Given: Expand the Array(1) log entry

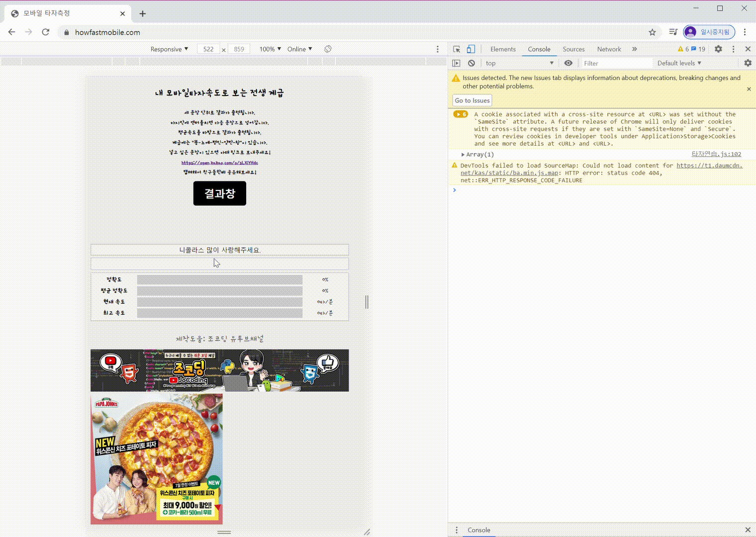Looking at the screenshot, I should click(x=463, y=155).
